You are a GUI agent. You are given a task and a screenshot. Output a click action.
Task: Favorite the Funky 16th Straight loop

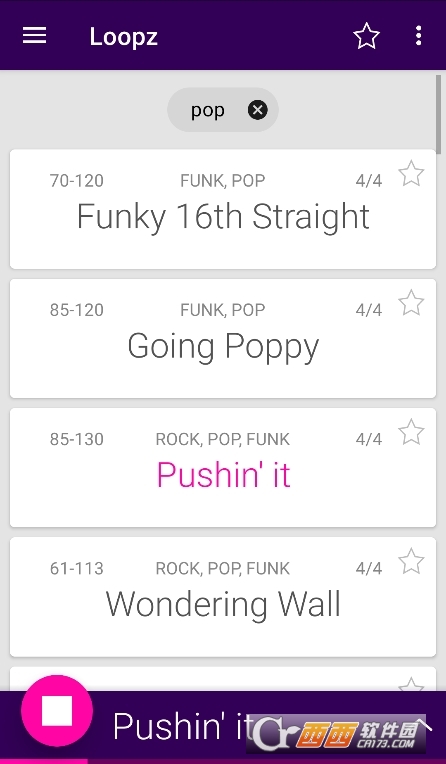[x=411, y=173]
